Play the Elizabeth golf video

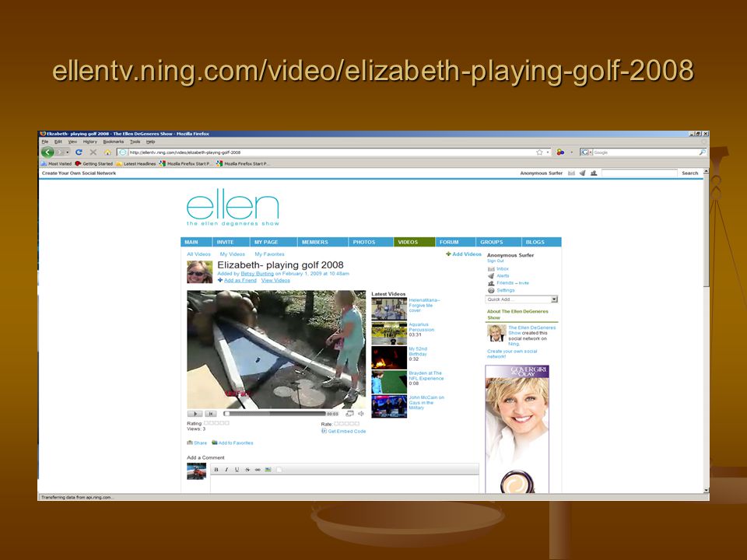coord(195,414)
